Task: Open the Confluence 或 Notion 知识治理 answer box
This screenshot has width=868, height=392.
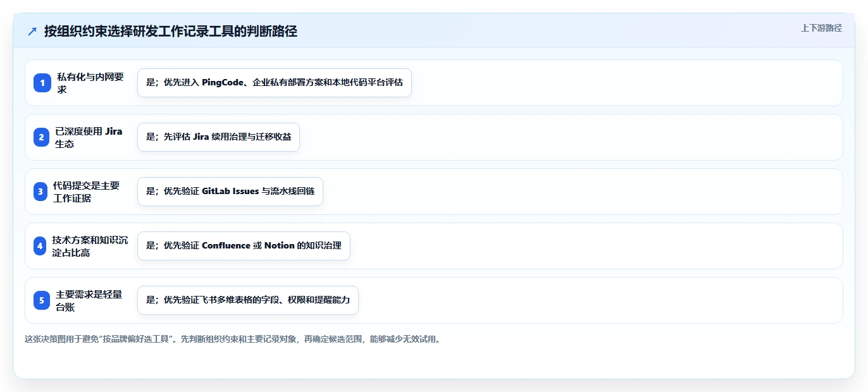Action: pos(244,246)
